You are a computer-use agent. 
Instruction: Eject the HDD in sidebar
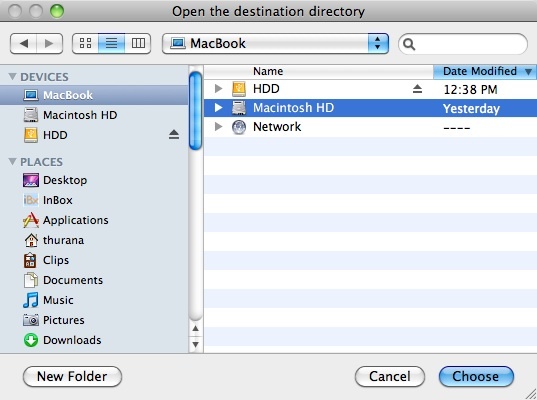coord(174,135)
